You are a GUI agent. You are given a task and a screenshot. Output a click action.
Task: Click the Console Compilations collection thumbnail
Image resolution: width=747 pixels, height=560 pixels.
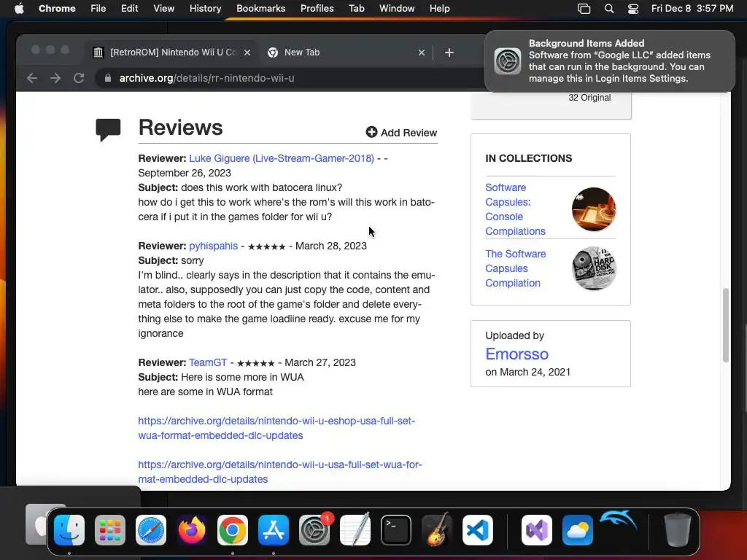pos(594,209)
